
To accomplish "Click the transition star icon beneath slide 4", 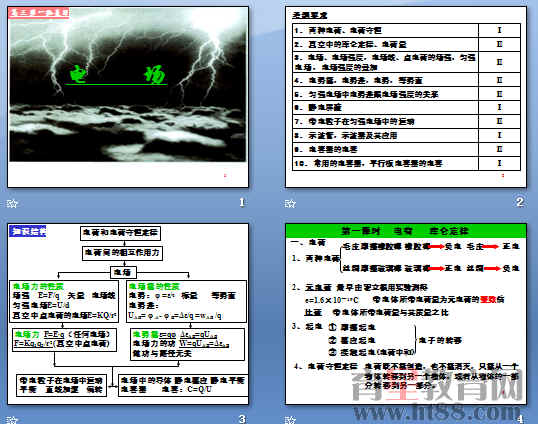I will click(x=290, y=420).
